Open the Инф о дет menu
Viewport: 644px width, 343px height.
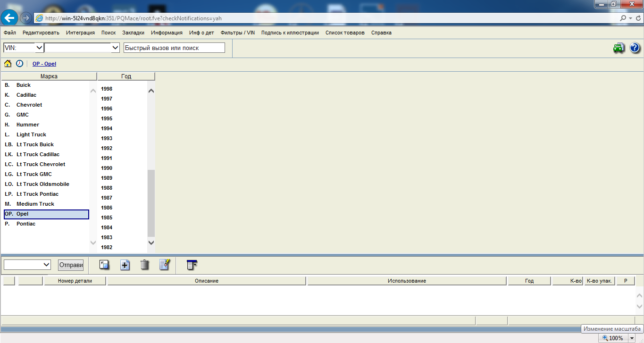click(x=201, y=33)
